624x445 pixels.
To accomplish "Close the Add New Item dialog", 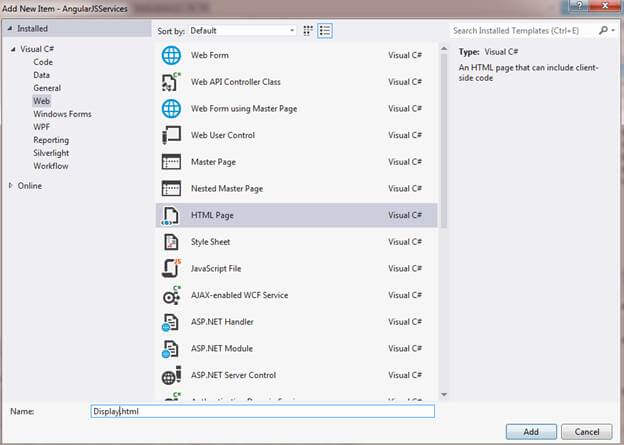I will point(605,6).
